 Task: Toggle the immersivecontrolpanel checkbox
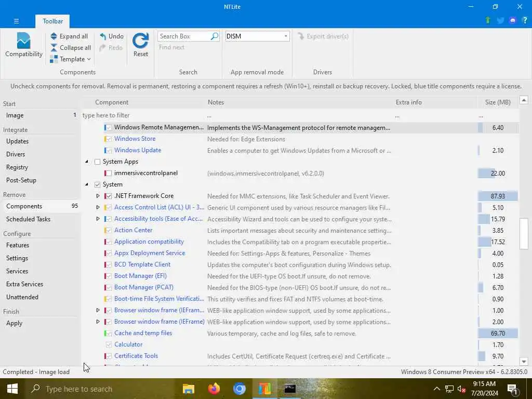109,174
